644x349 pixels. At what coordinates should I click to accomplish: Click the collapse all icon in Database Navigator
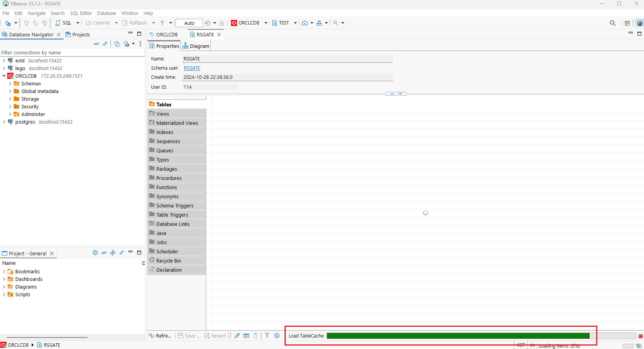point(96,44)
